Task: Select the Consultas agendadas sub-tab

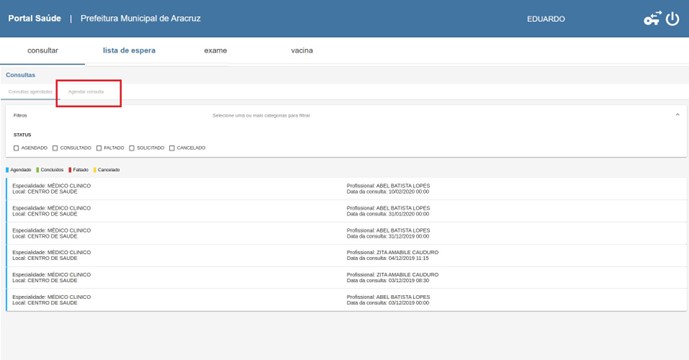Action: [x=30, y=92]
